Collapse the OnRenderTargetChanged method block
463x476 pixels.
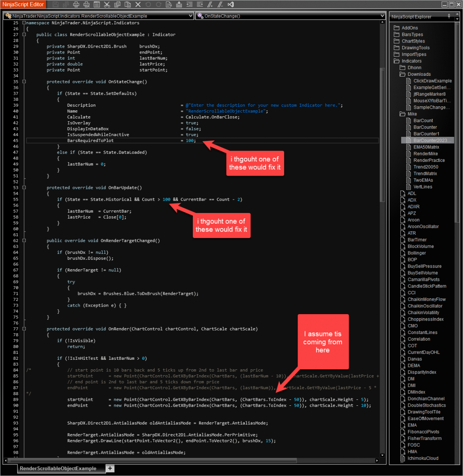[24, 240]
